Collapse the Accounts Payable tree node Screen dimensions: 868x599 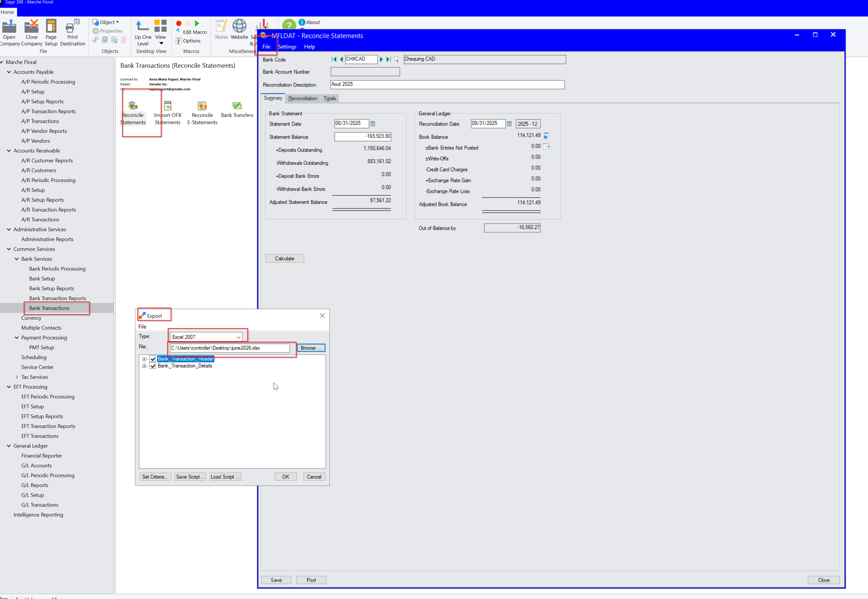(x=9, y=72)
